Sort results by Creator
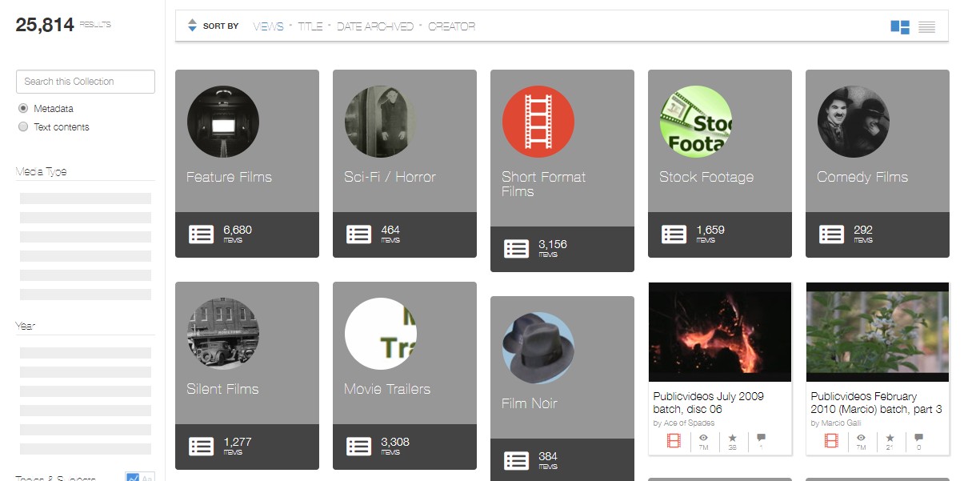The height and width of the screenshot is (481, 980). pyautogui.click(x=452, y=26)
